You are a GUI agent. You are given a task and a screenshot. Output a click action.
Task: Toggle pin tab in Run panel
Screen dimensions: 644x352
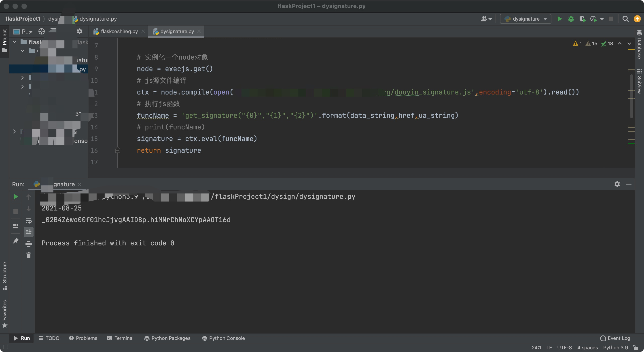tap(15, 241)
